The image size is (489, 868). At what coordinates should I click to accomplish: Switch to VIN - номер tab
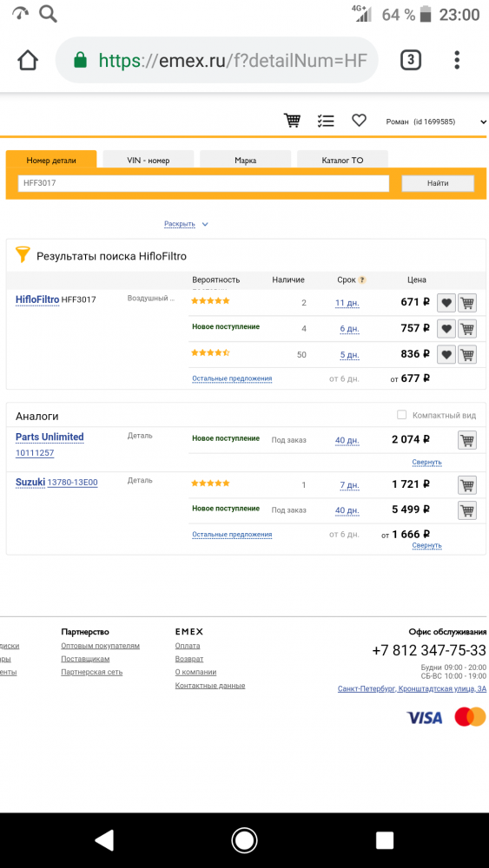[x=149, y=160]
